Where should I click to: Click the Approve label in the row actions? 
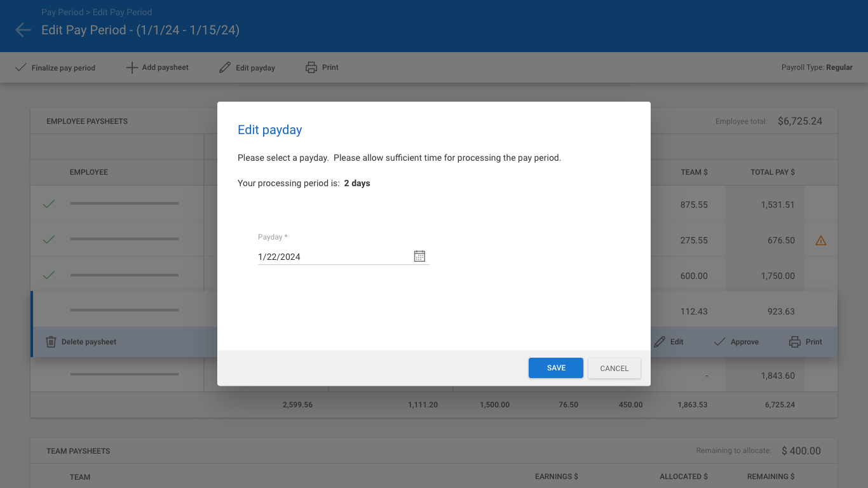pos(745,342)
